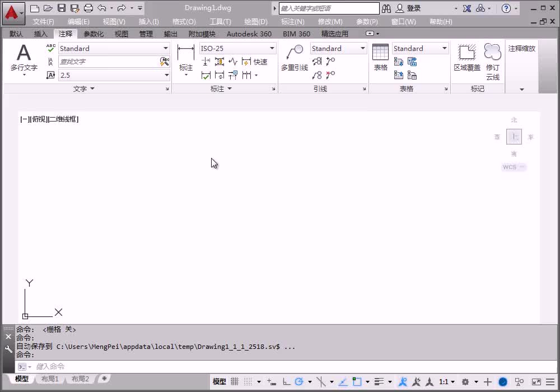Expand the 标注 panel title
Viewport: 560px width, 392px height.
click(x=221, y=88)
